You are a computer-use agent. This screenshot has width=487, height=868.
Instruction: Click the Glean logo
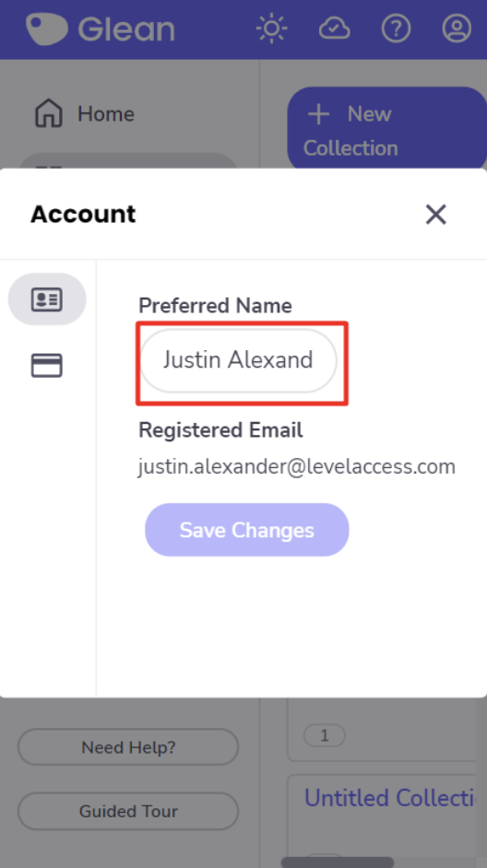(x=101, y=29)
